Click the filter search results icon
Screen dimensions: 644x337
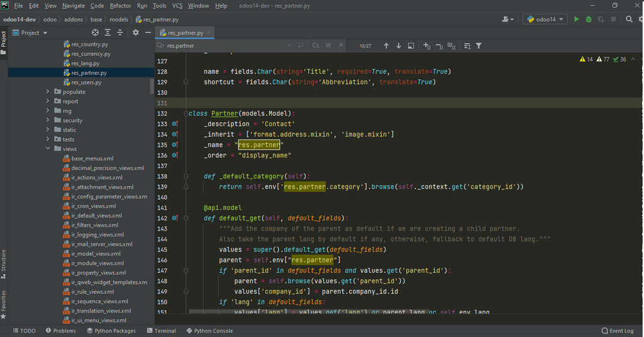479,46
